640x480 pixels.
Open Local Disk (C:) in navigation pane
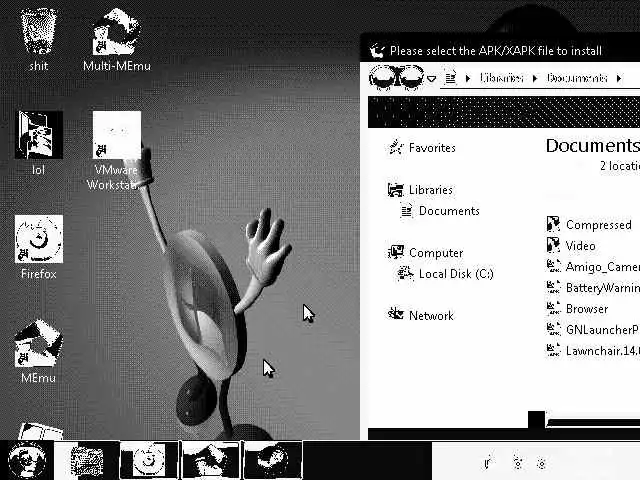456,273
